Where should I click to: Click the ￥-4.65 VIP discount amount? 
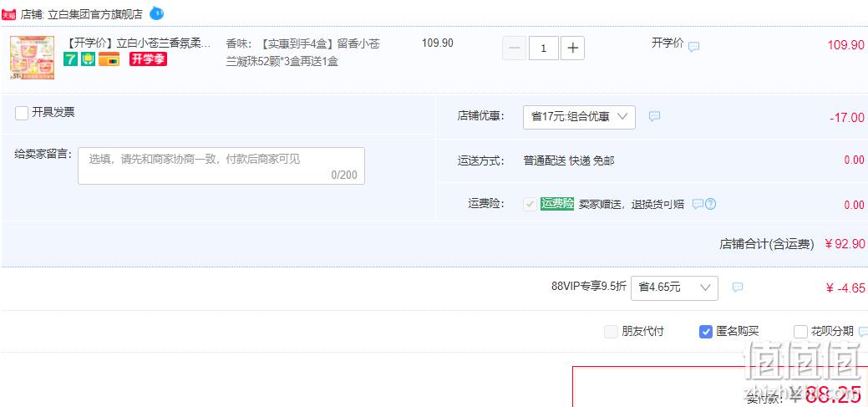point(845,288)
